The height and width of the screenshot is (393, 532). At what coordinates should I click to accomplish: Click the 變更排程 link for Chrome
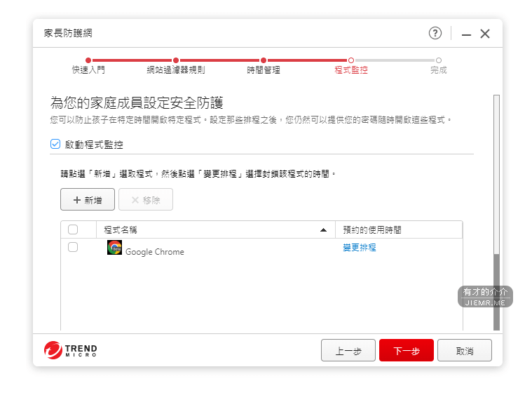click(x=360, y=248)
